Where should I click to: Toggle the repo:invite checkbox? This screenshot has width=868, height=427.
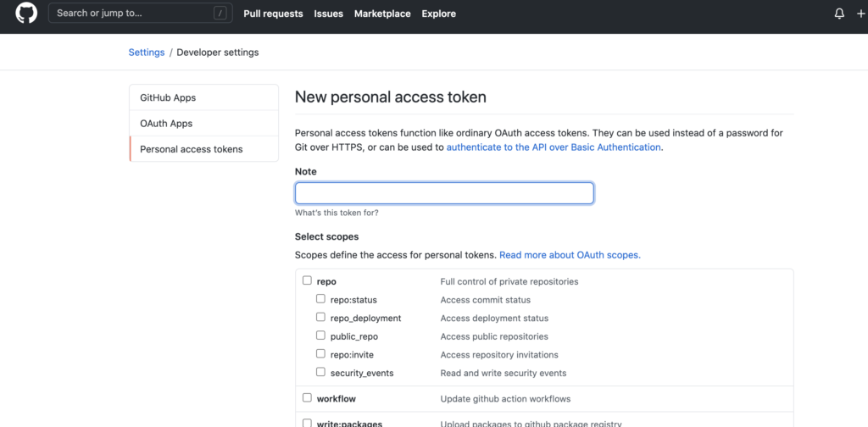click(x=320, y=353)
